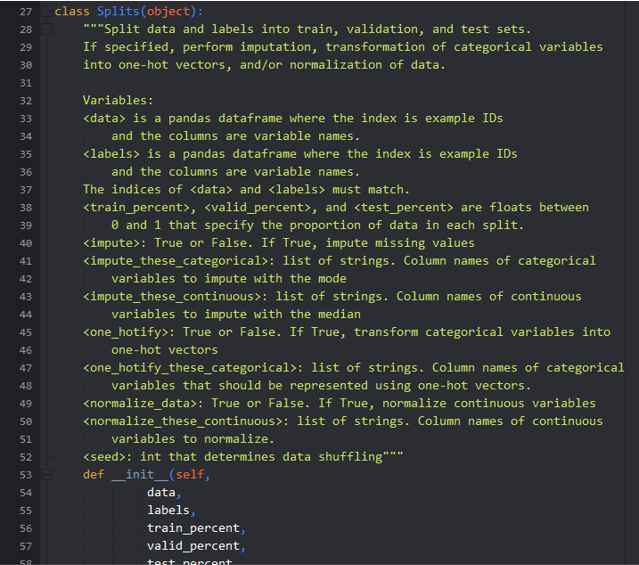Click the class name Splits
The width and height of the screenshot is (639, 565).
pos(117,11)
